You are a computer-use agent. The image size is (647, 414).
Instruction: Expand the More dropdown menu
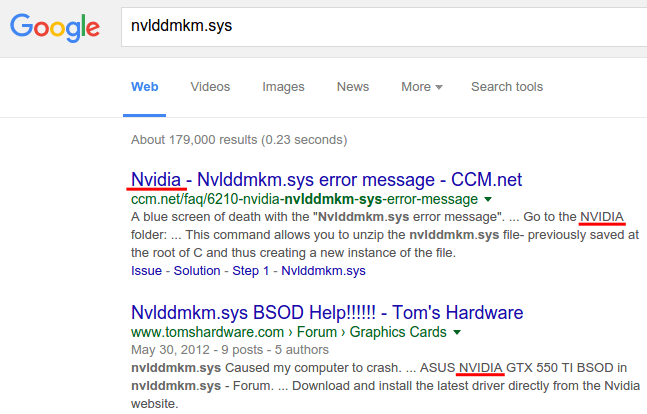tap(422, 87)
